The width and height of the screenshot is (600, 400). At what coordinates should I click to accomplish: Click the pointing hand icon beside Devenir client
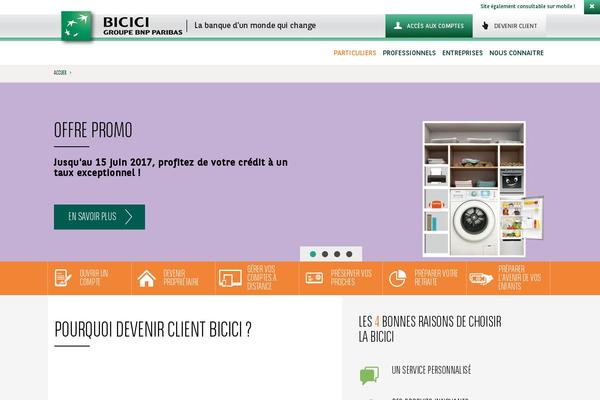click(x=485, y=26)
